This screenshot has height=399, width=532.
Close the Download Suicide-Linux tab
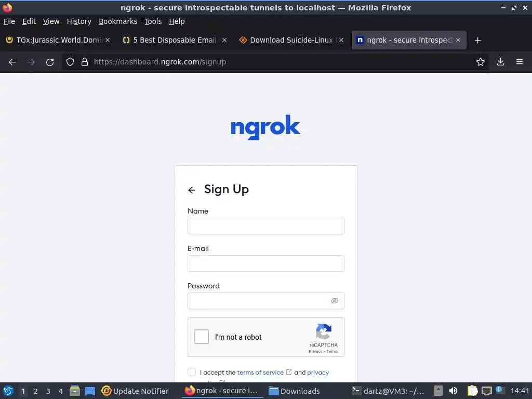coord(341,40)
